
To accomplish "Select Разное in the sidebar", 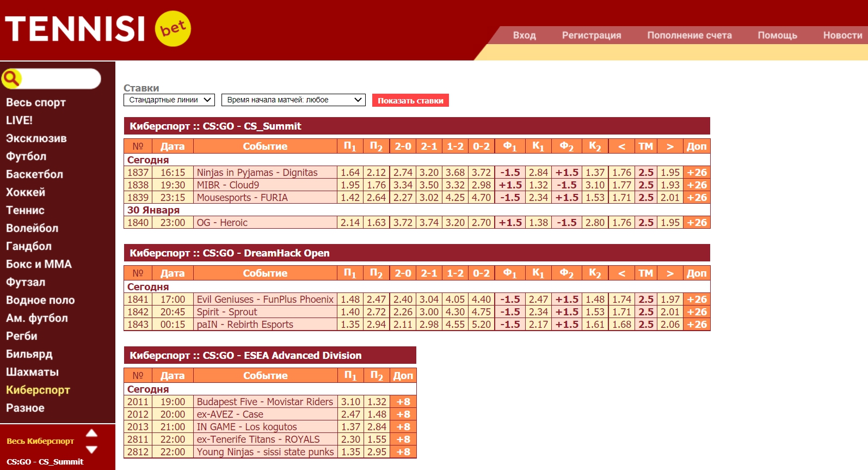I will (x=25, y=408).
